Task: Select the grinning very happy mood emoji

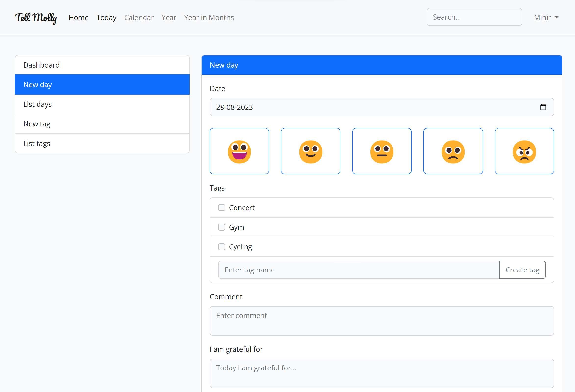Action: tap(239, 151)
